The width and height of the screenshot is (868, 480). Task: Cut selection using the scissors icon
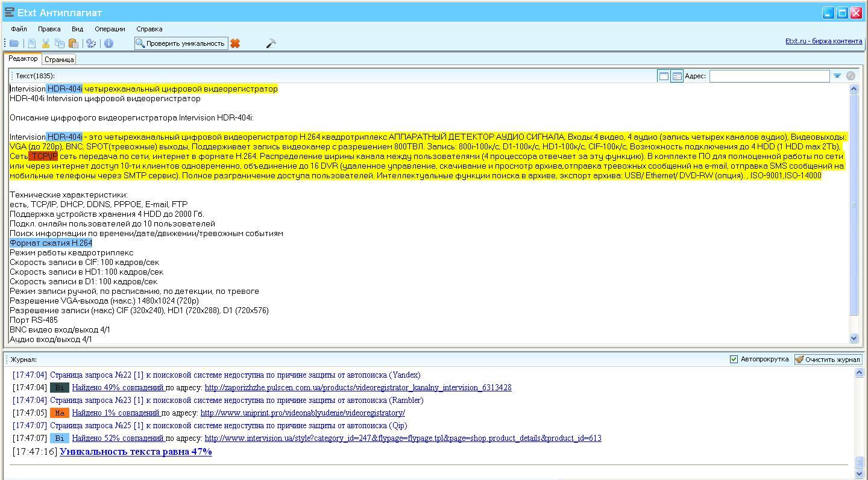click(x=46, y=43)
